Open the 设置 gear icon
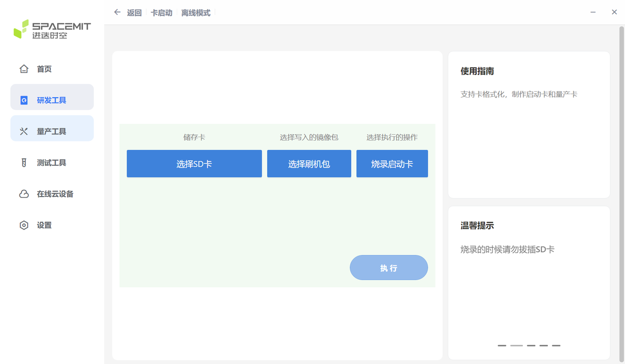The image size is (625, 364). 24,225
